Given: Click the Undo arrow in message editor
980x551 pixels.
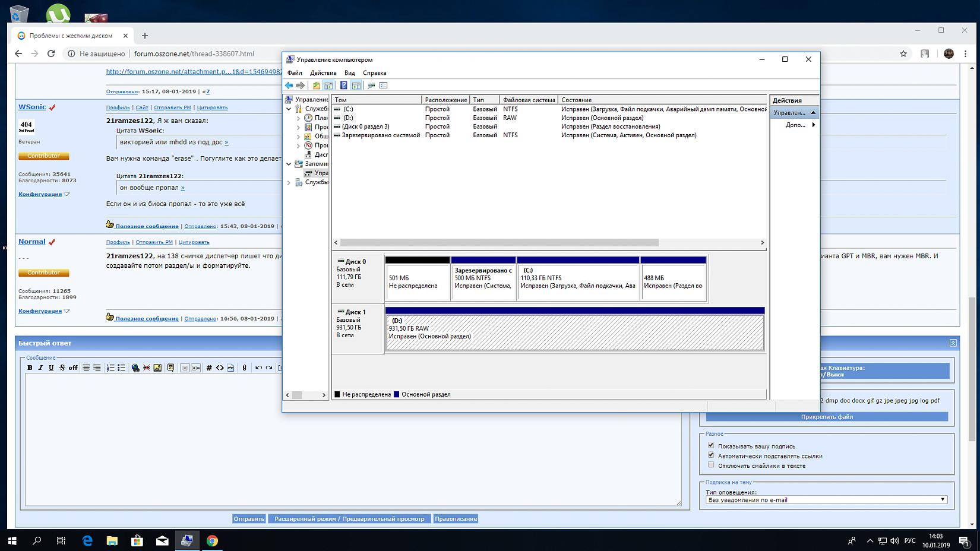Looking at the screenshot, I should [x=258, y=368].
